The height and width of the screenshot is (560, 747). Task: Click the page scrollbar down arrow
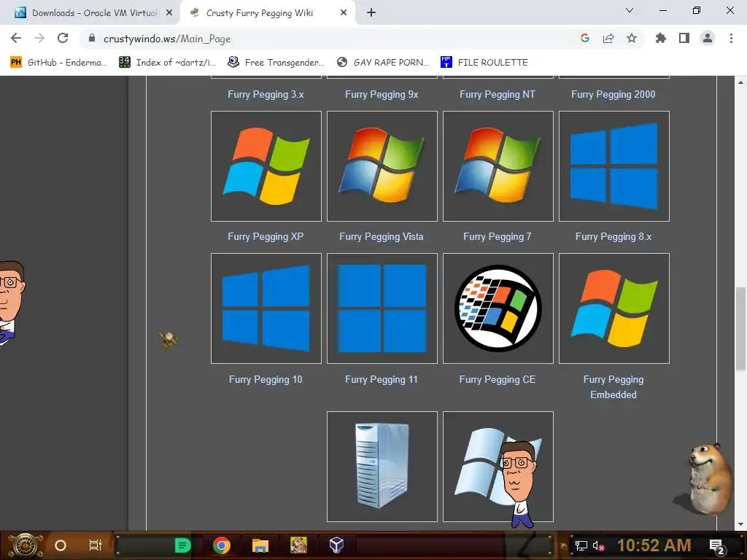coord(740,525)
